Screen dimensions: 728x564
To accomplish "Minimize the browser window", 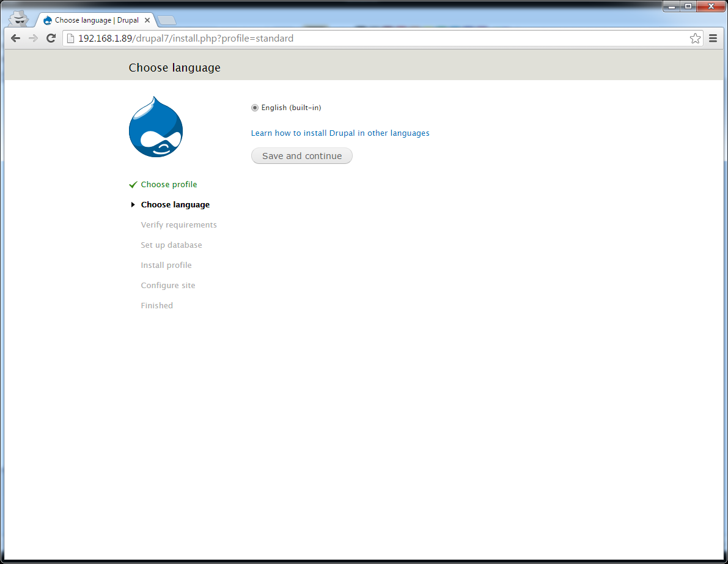I will click(671, 7).
